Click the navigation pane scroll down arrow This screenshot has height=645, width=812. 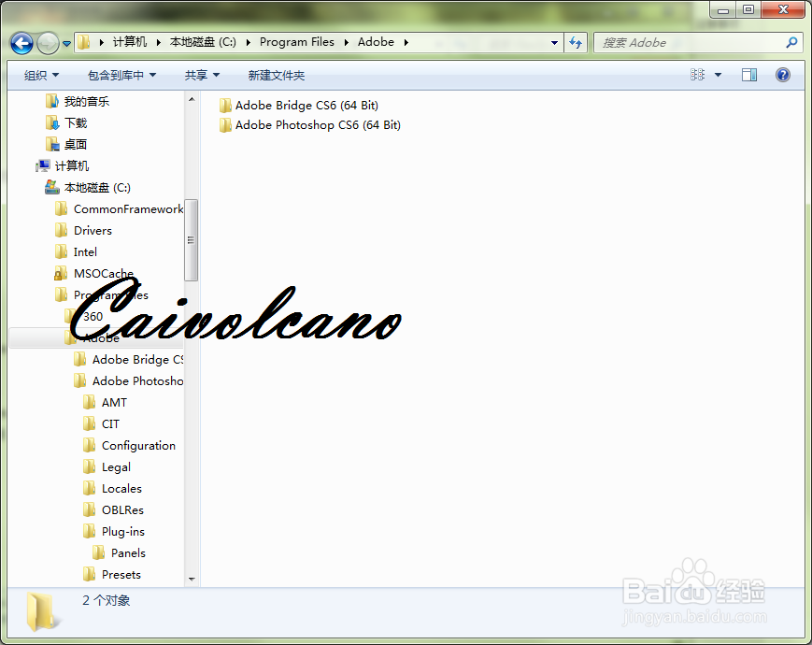[x=192, y=580]
